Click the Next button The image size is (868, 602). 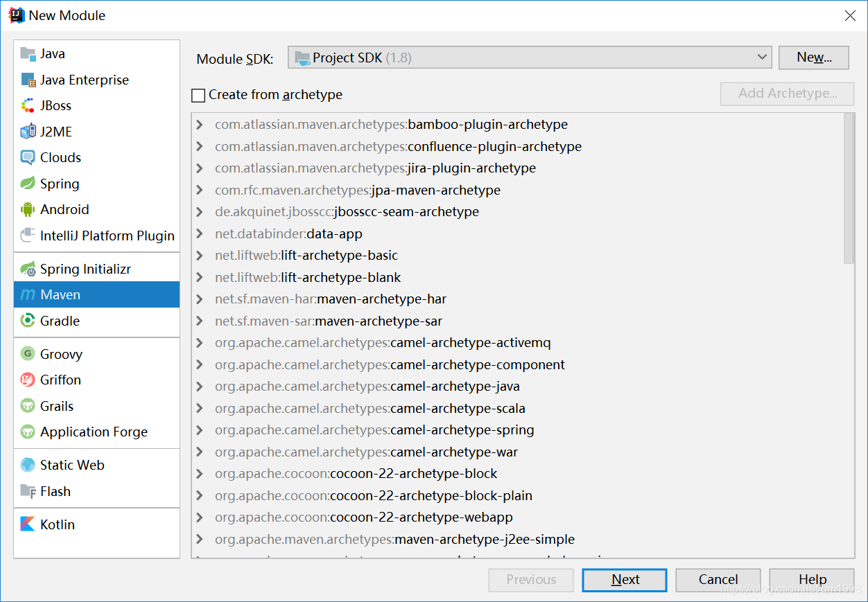625,580
